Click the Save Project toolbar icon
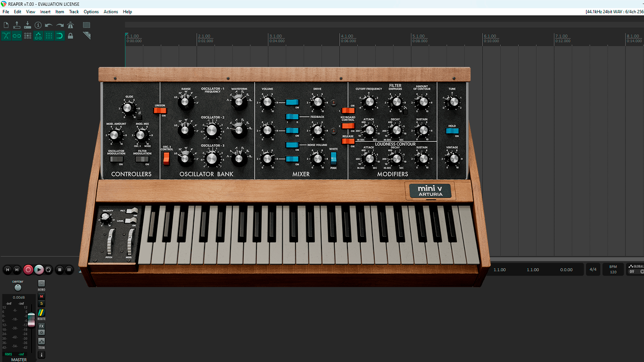The height and width of the screenshot is (362, 644). pos(27,25)
